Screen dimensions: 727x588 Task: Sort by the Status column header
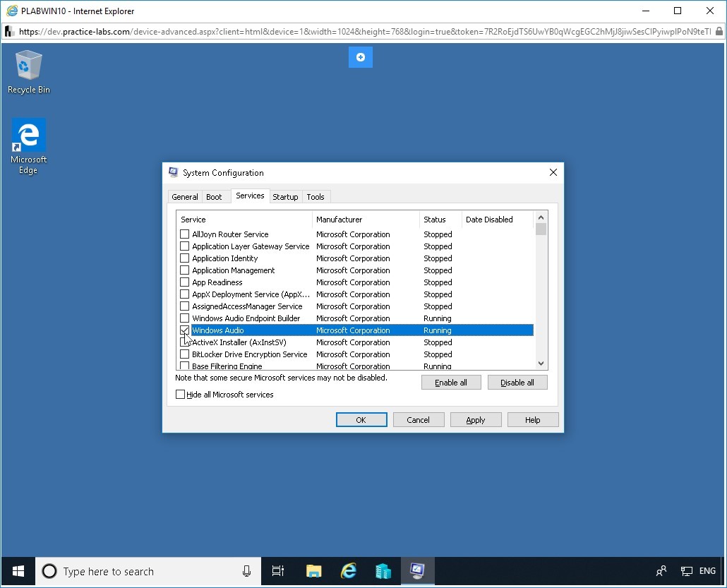point(440,220)
